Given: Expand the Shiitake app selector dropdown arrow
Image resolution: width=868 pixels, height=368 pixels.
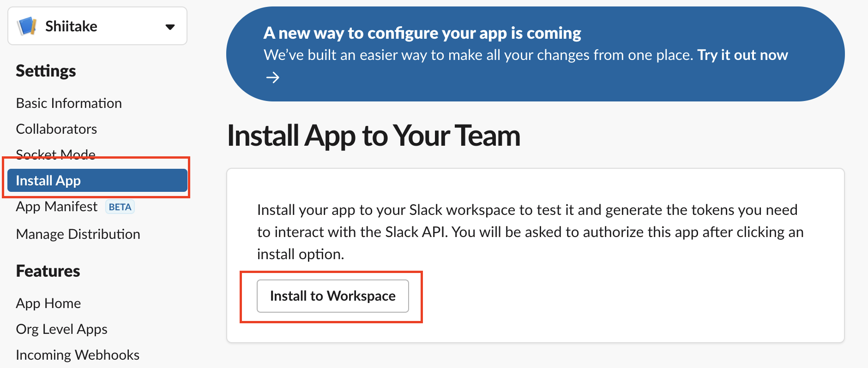Looking at the screenshot, I should tap(170, 27).
